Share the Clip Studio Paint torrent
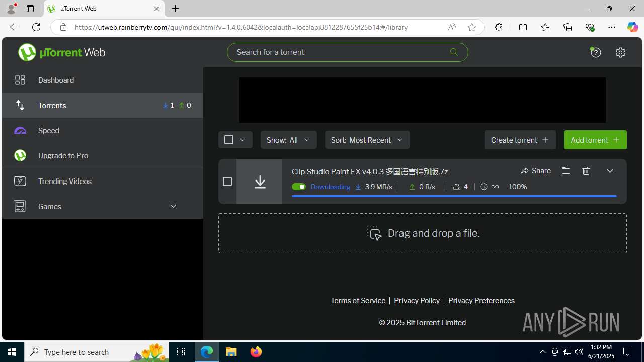 (536, 171)
